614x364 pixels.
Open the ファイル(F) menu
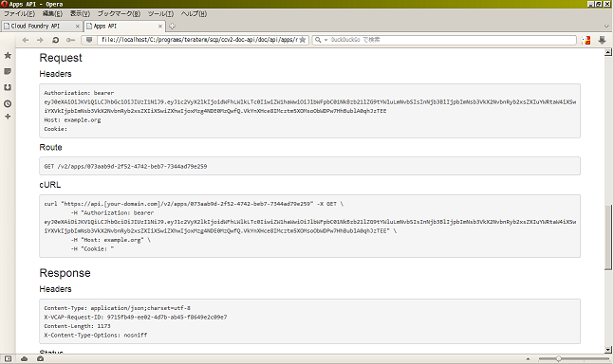coord(19,13)
